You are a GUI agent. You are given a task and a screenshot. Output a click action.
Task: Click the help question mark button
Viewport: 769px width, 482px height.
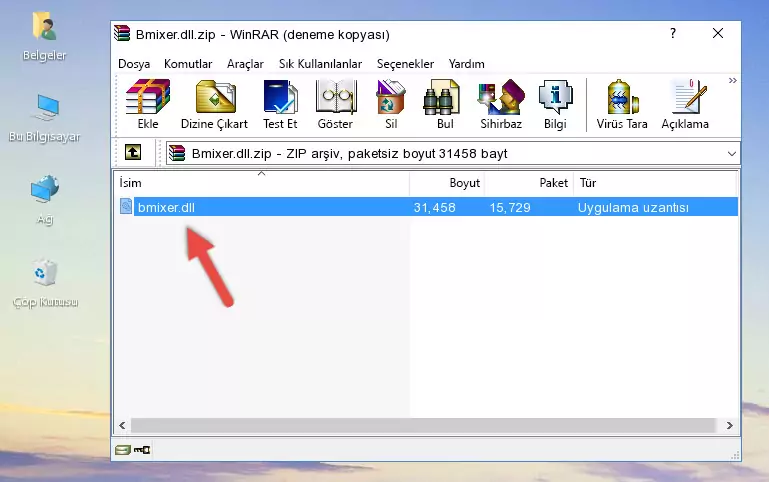tap(673, 33)
